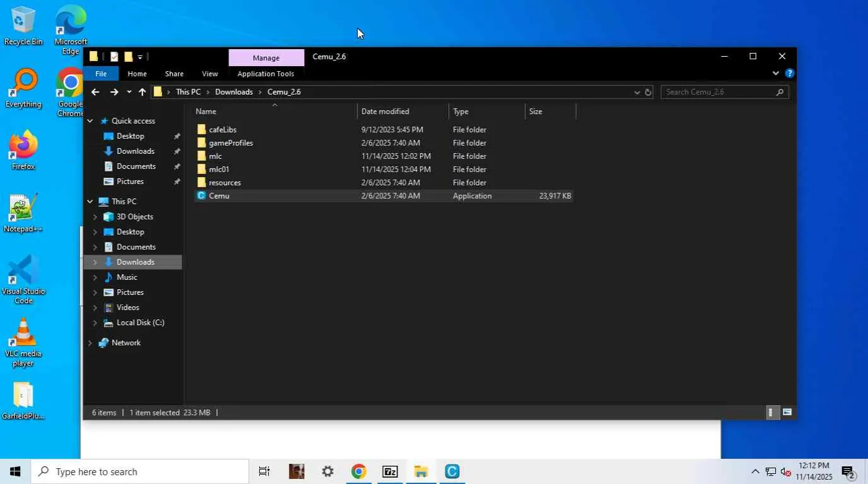Open the Windows Start menu

point(15,471)
